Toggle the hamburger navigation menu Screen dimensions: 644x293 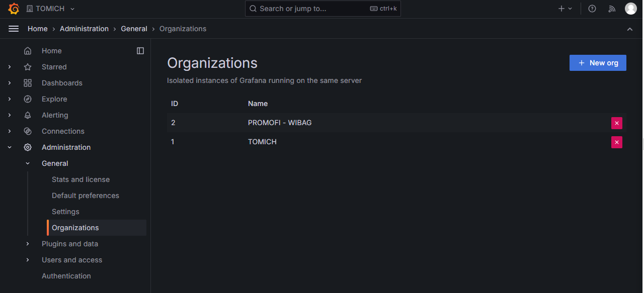coord(14,29)
